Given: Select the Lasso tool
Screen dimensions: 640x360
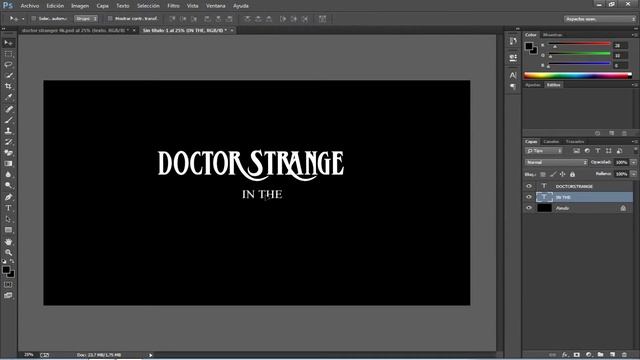Looking at the screenshot, I should click(8, 64).
